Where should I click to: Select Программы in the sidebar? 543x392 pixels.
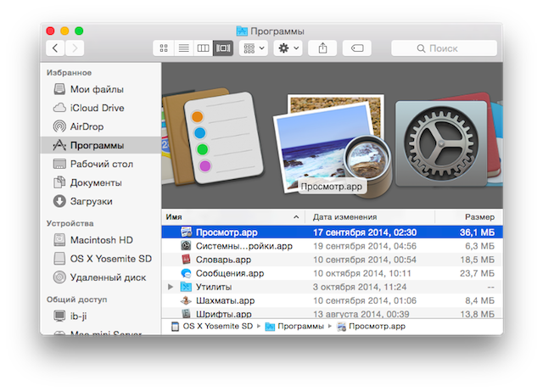click(100, 145)
